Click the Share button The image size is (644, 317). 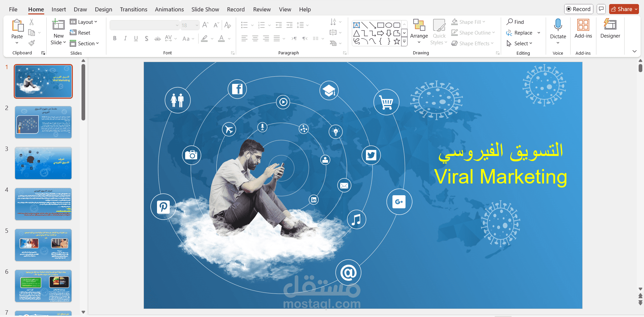click(x=624, y=9)
